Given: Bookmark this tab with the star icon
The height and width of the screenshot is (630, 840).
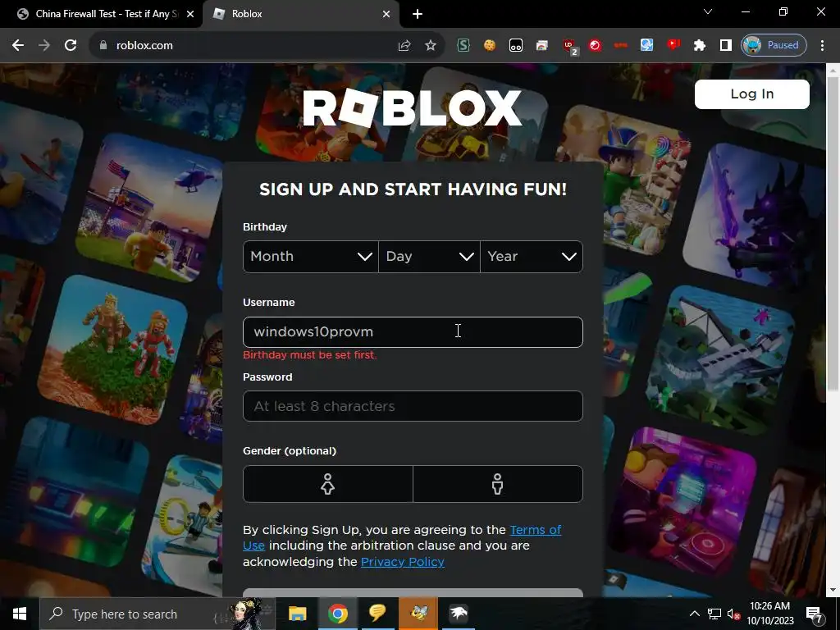Looking at the screenshot, I should (430, 46).
